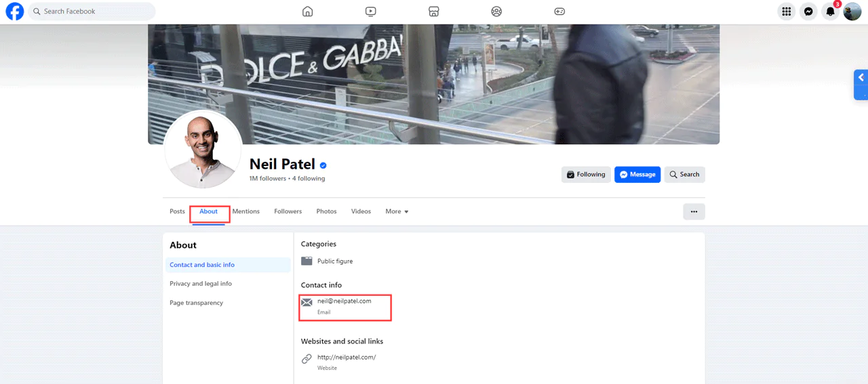Click the Neil Patel name heading

point(282,164)
